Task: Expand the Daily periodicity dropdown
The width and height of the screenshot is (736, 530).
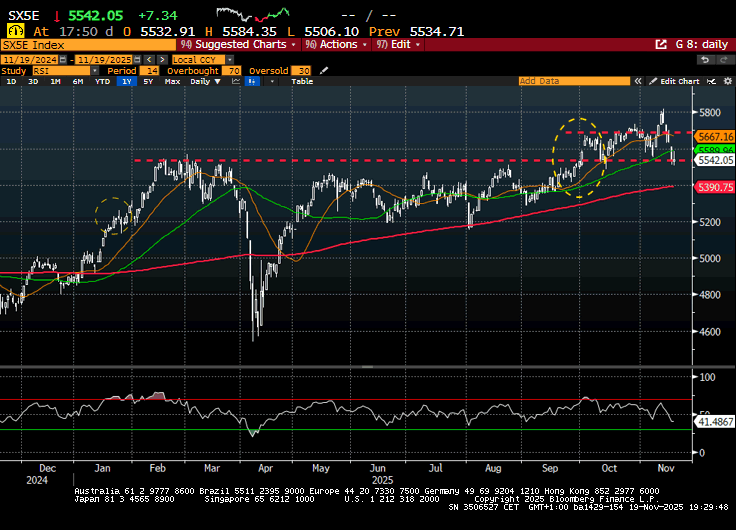Action: pos(203,81)
